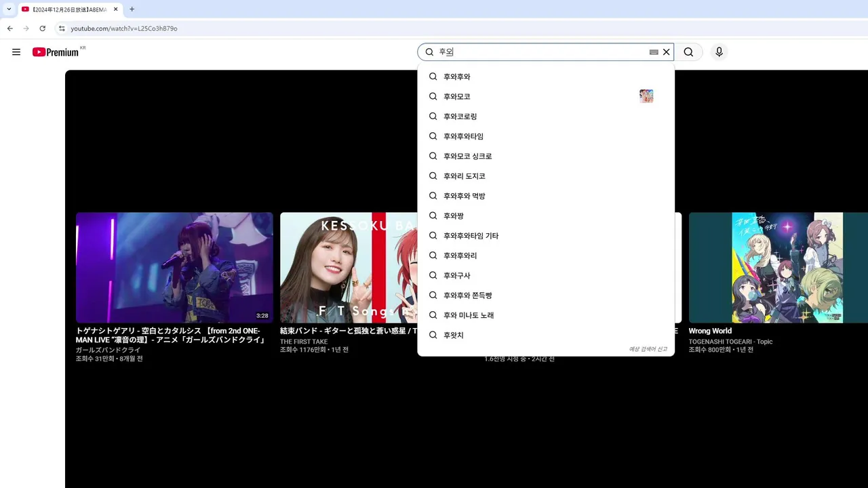The height and width of the screenshot is (488, 868).
Task: Visit THE FIRST TAKE channel
Action: click(304, 342)
